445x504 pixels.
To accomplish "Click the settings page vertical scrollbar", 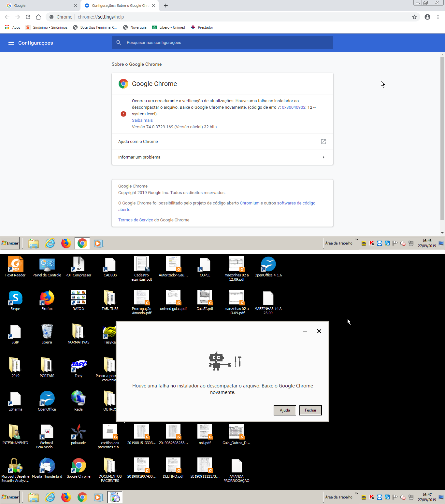I will pyautogui.click(x=442, y=138).
